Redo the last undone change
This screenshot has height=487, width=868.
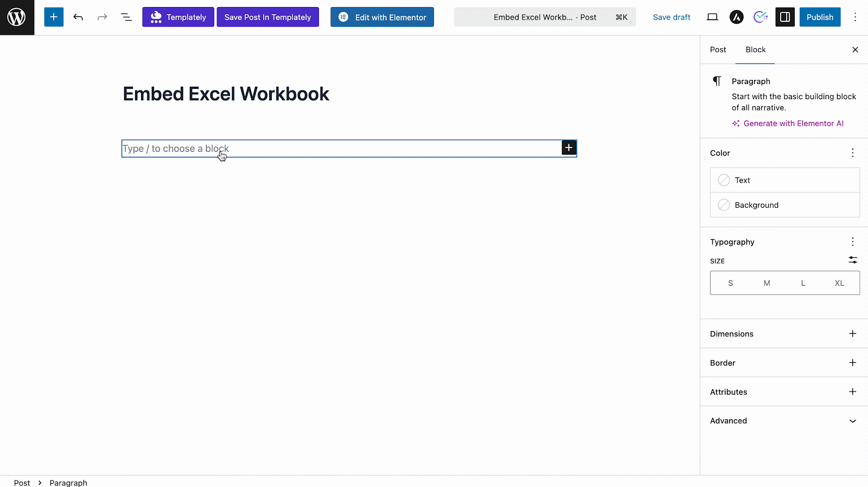click(x=102, y=17)
